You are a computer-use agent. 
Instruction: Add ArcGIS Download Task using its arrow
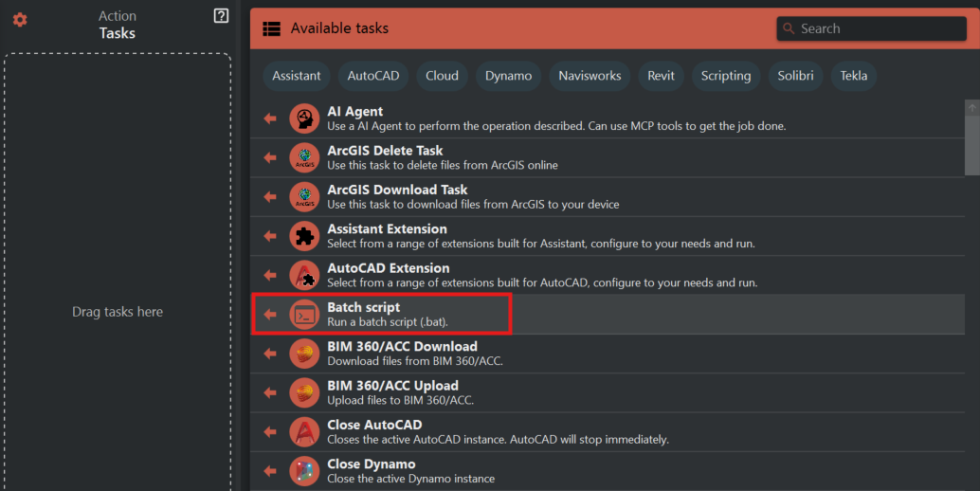270,197
